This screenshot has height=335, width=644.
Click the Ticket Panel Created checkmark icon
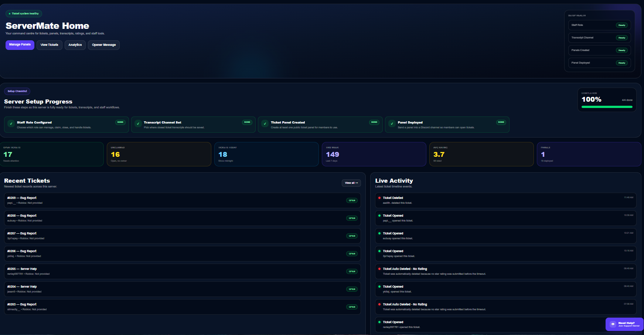pos(265,124)
